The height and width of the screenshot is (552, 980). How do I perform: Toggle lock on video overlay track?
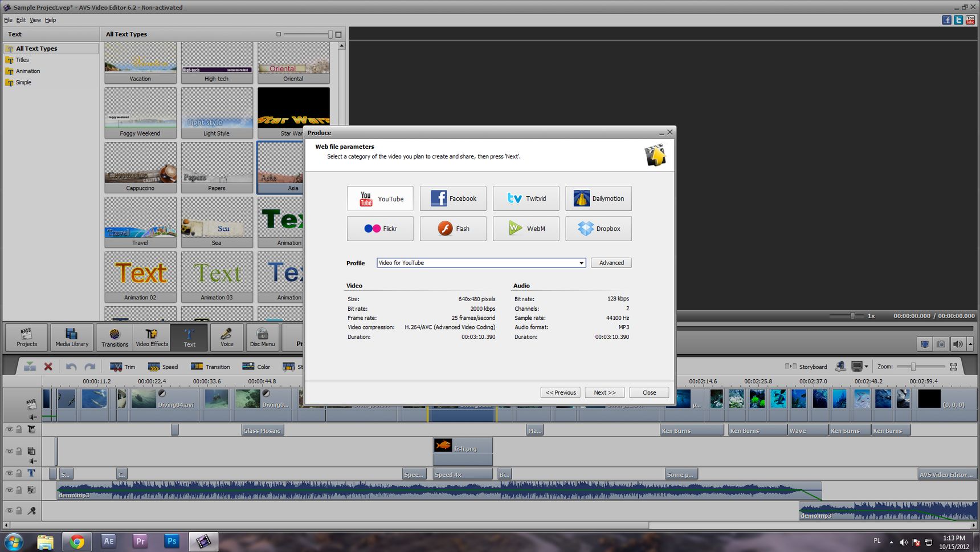click(x=19, y=450)
